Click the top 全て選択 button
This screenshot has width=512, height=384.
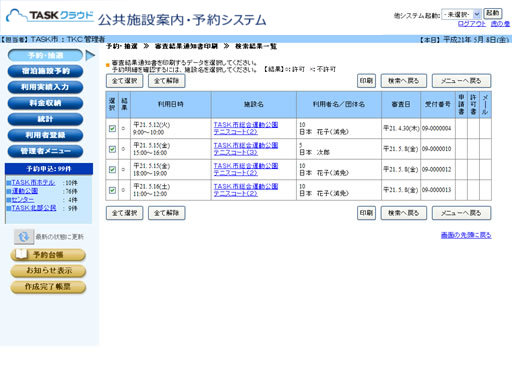pyautogui.click(x=124, y=81)
